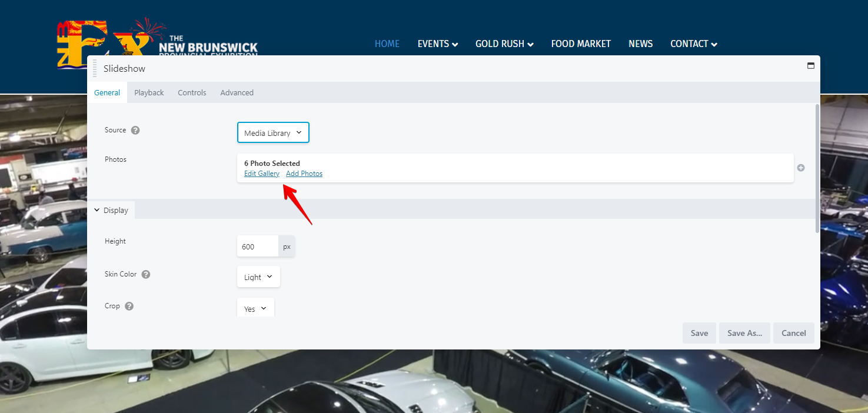The height and width of the screenshot is (413, 868).
Task: Switch to the Controls tab
Action: click(x=192, y=92)
